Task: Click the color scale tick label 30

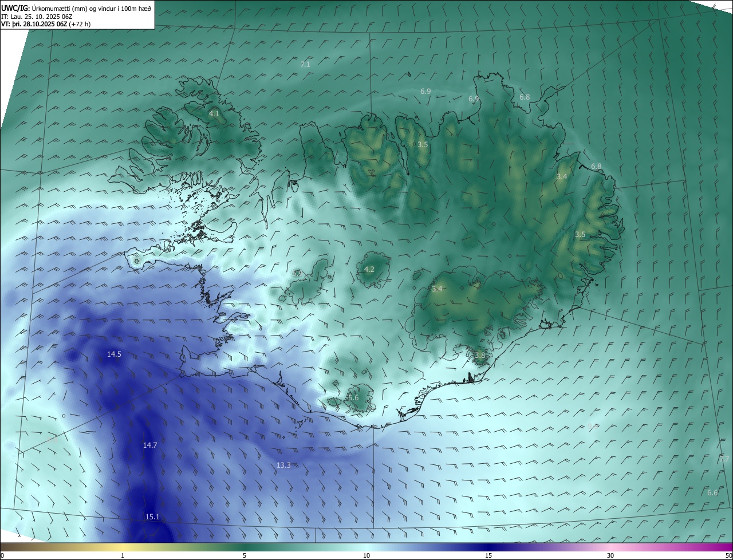Action: 610,556
